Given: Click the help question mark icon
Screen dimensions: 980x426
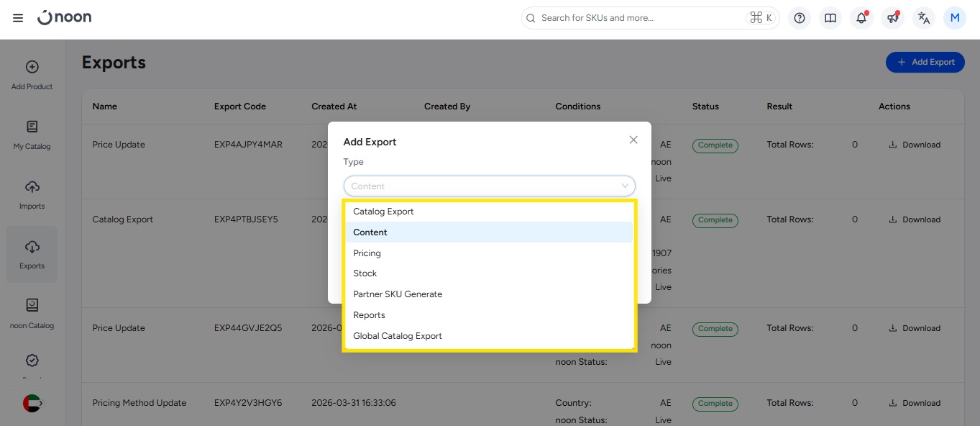Looking at the screenshot, I should (799, 18).
